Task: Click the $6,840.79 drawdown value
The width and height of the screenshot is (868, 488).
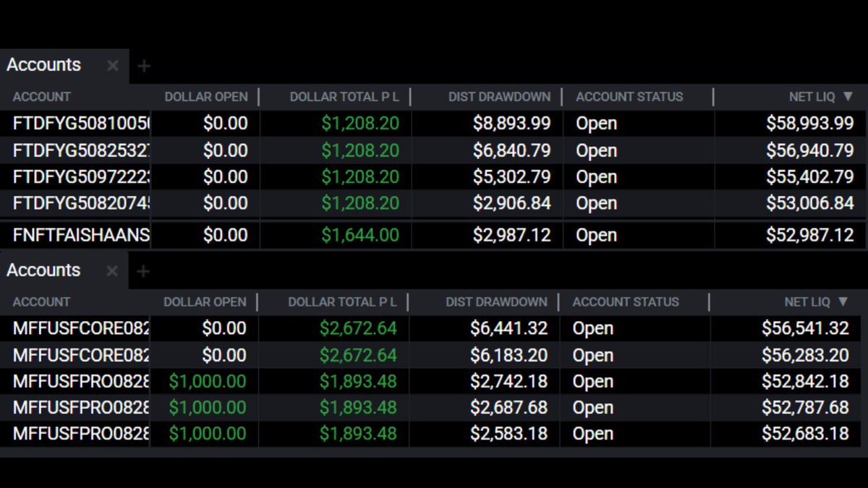Action: click(511, 150)
